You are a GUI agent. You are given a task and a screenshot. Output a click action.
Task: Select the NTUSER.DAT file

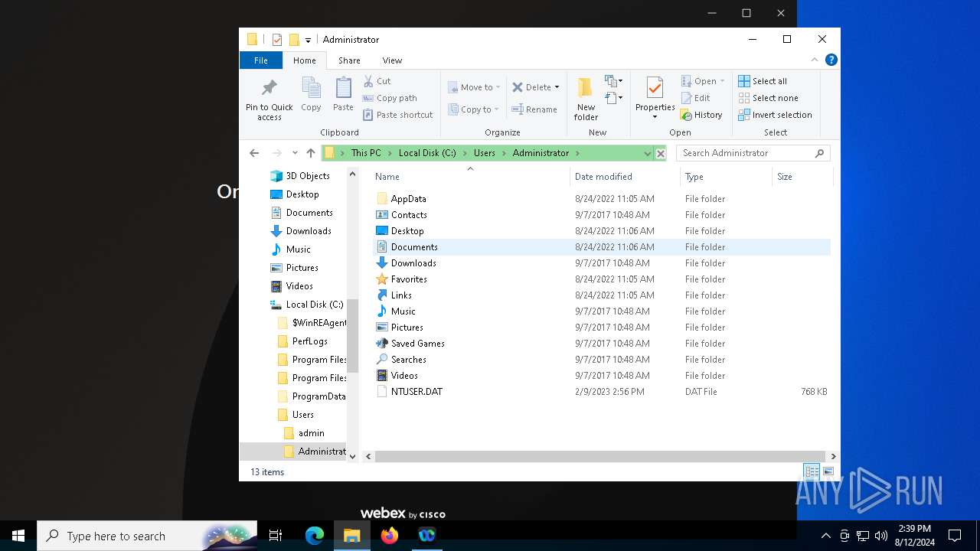410,392
